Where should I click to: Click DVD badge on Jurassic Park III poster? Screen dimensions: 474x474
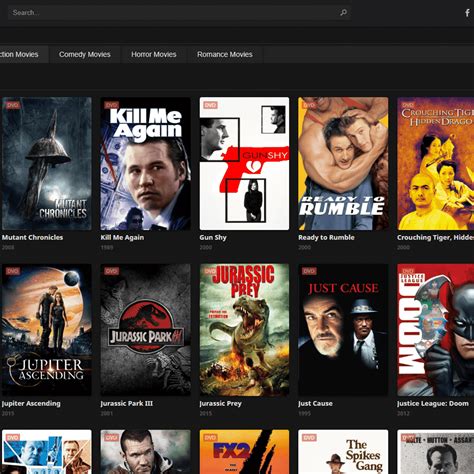coord(111,271)
